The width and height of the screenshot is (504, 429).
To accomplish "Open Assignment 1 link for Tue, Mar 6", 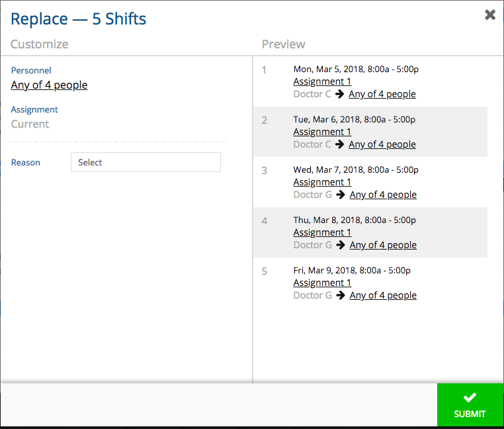I will [322, 132].
